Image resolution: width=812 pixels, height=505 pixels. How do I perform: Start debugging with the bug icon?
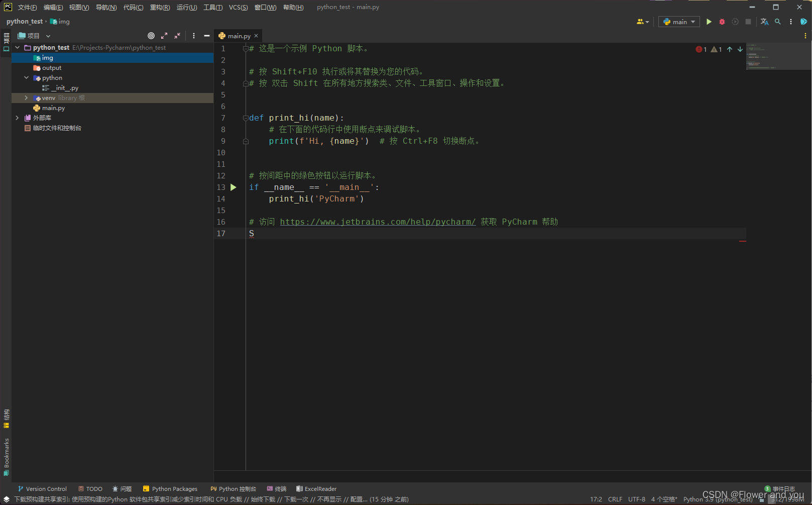tap(722, 22)
